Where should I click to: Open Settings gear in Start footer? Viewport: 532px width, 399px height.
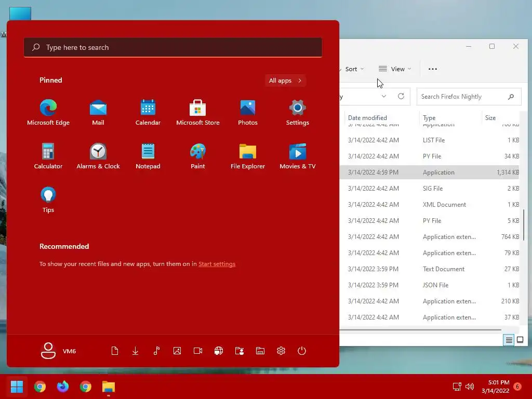pyautogui.click(x=281, y=351)
